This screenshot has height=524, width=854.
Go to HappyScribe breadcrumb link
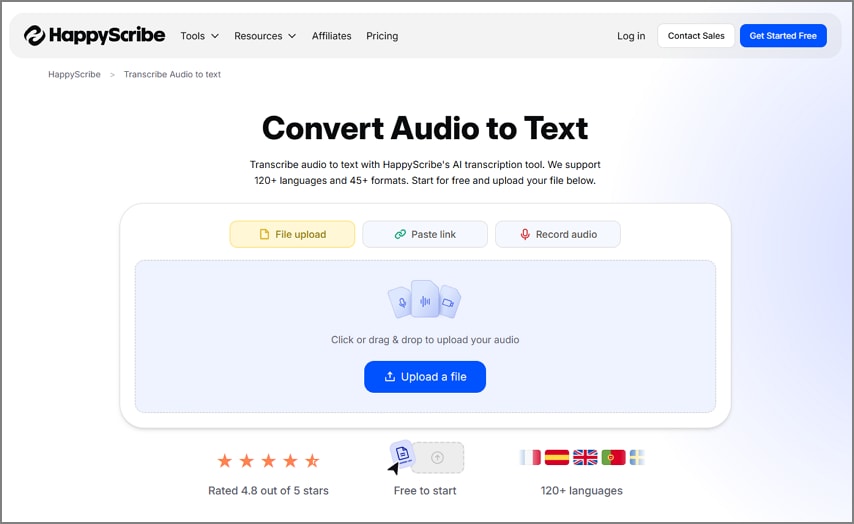pos(74,74)
